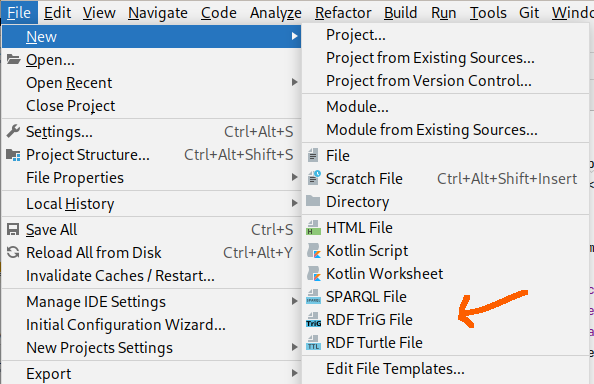Launch Initial Configuration Wizard...
The image size is (594, 384).
(152, 325)
